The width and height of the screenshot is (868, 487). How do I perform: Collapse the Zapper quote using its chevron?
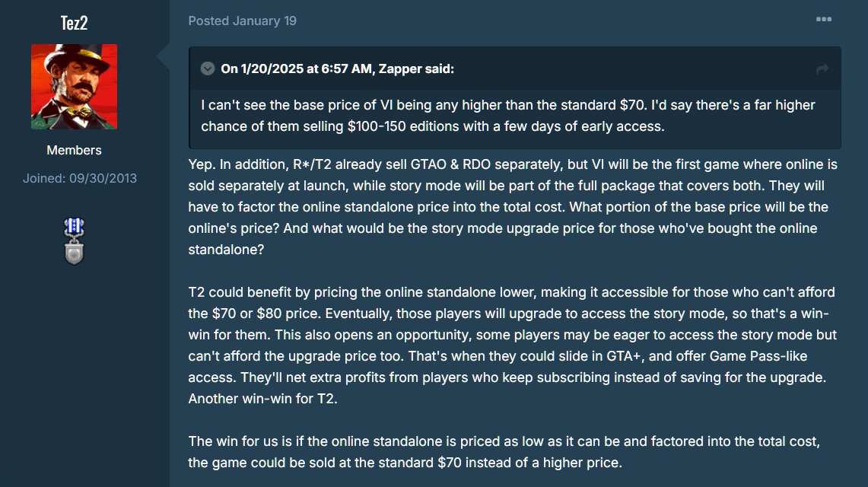pos(208,68)
